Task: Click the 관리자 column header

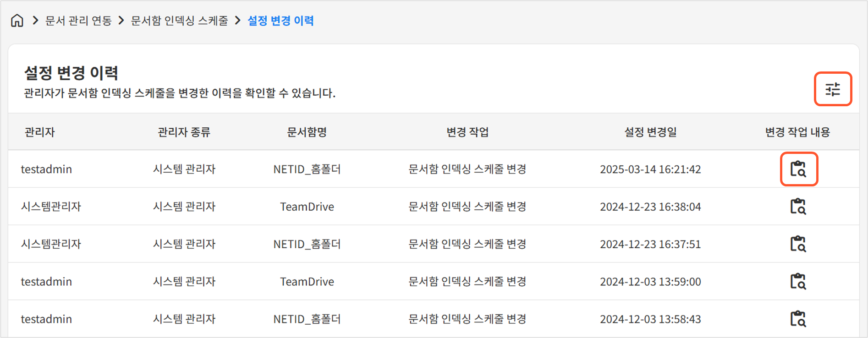Action: pyautogui.click(x=40, y=132)
